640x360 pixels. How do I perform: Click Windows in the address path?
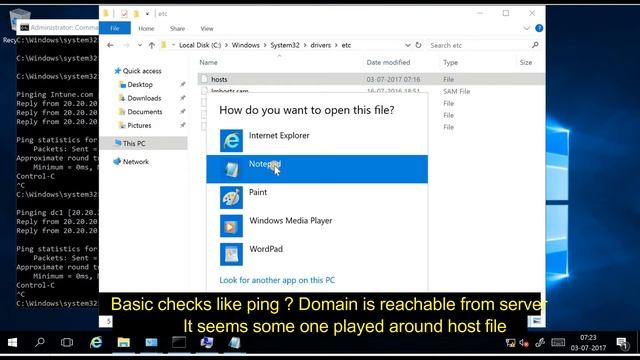point(246,45)
